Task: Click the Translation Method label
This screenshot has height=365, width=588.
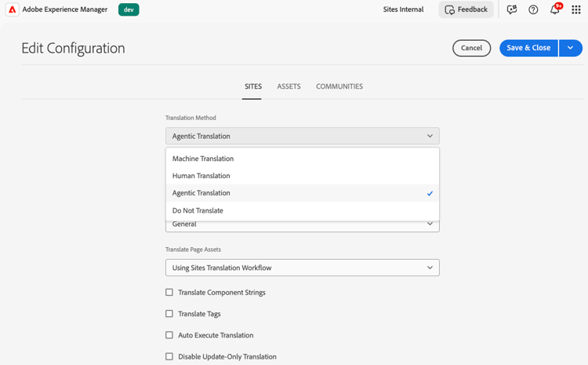Action: (191, 118)
